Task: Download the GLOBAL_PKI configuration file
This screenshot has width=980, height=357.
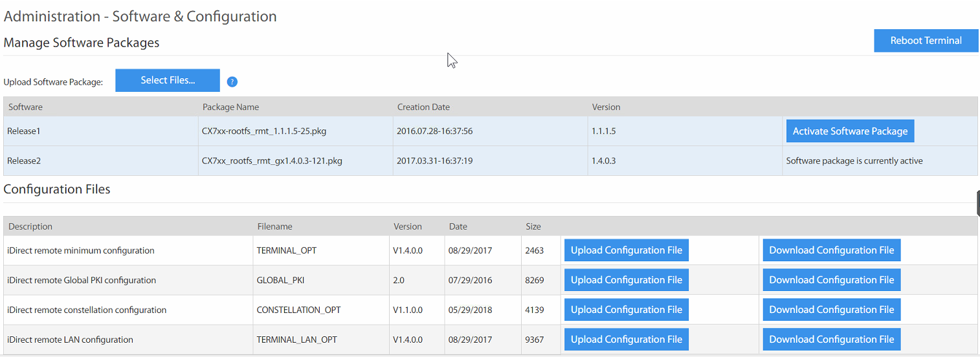Action: (x=831, y=280)
